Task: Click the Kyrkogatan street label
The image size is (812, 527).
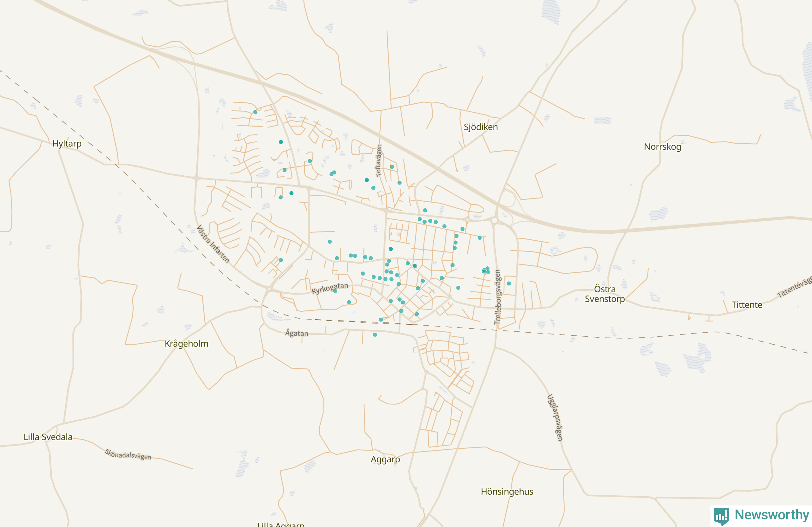Action: coord(330,288)
